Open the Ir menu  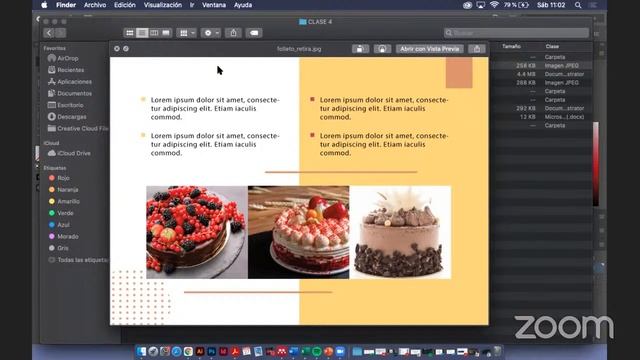[192, 5]
